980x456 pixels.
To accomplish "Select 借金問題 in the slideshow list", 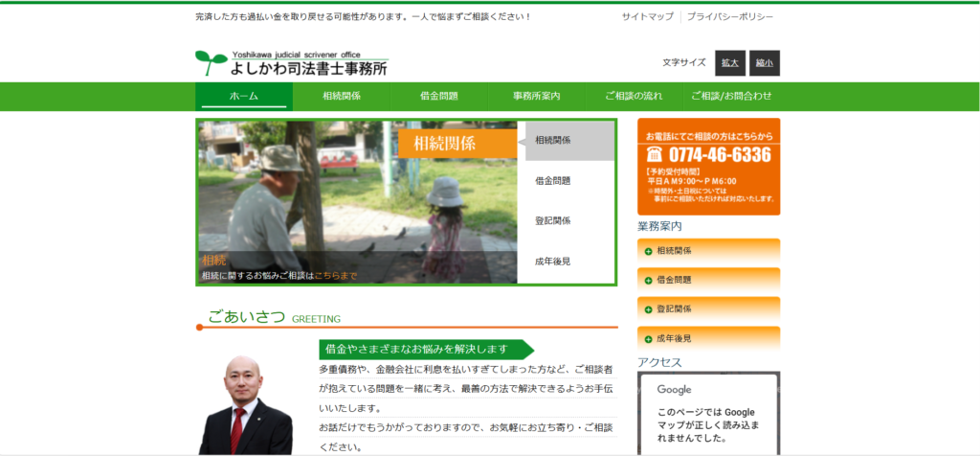I will [553, 180].
